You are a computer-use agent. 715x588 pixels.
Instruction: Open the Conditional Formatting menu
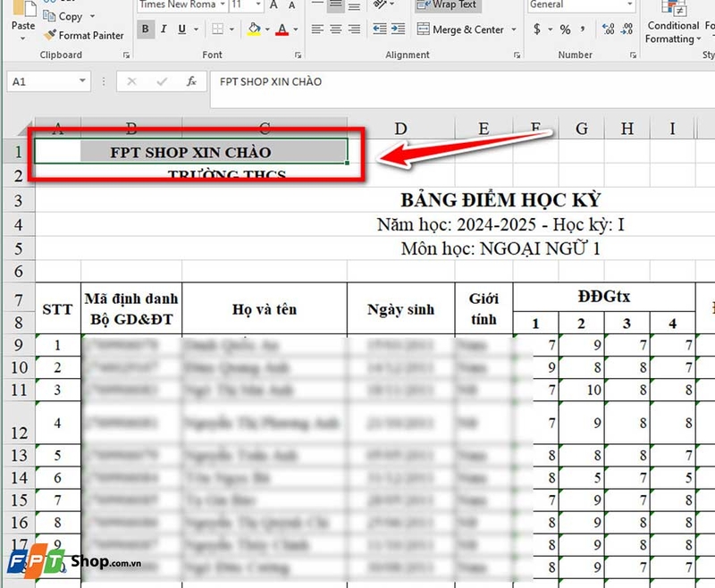point(673,29)
